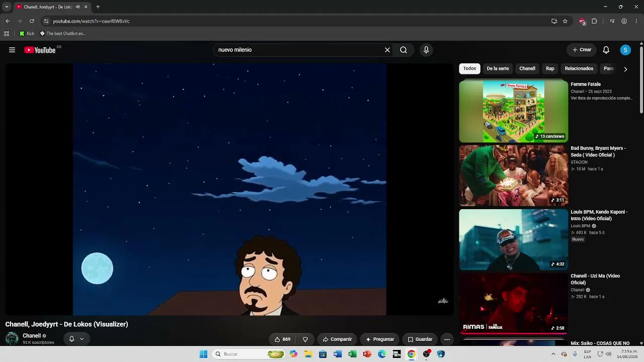Open the account avatar menu

(x=625, y=50)
